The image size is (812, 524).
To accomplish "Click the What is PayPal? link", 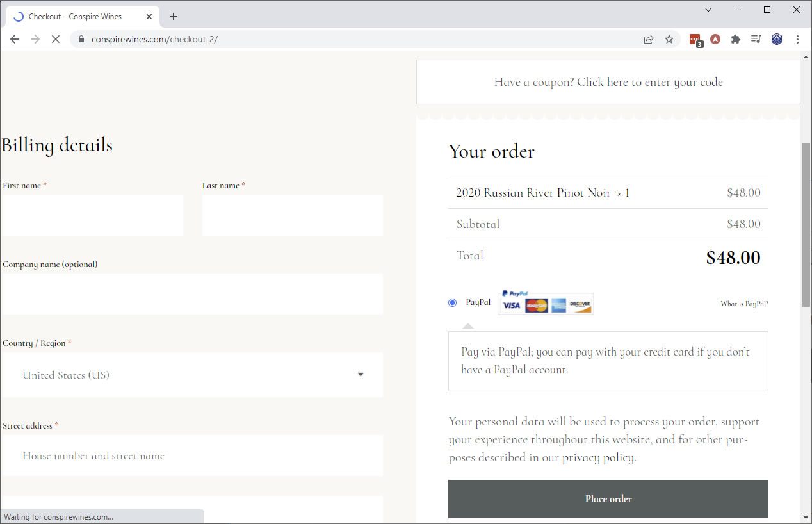I will pyautogui.click(x=744, y=304).
